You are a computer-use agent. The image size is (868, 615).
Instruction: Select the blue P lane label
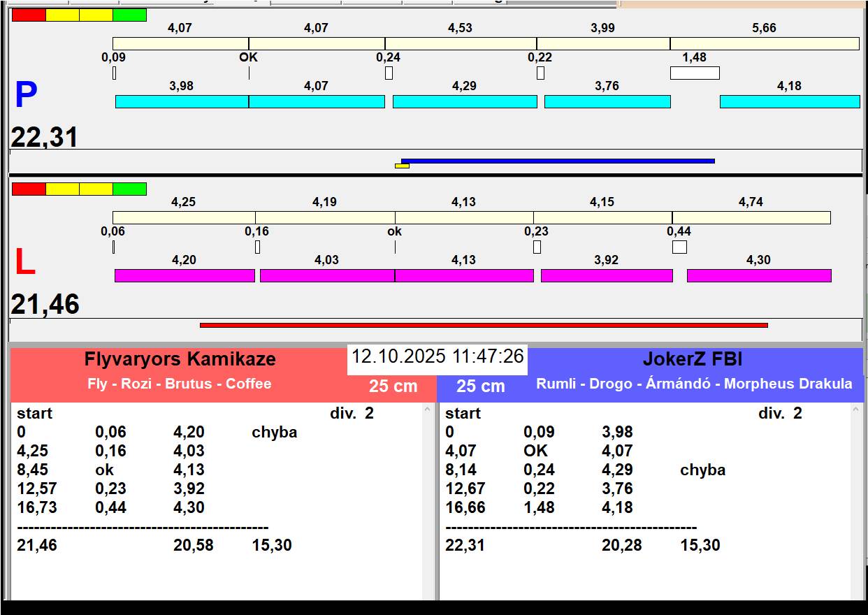pyautogui.click(x=26, y=96)
